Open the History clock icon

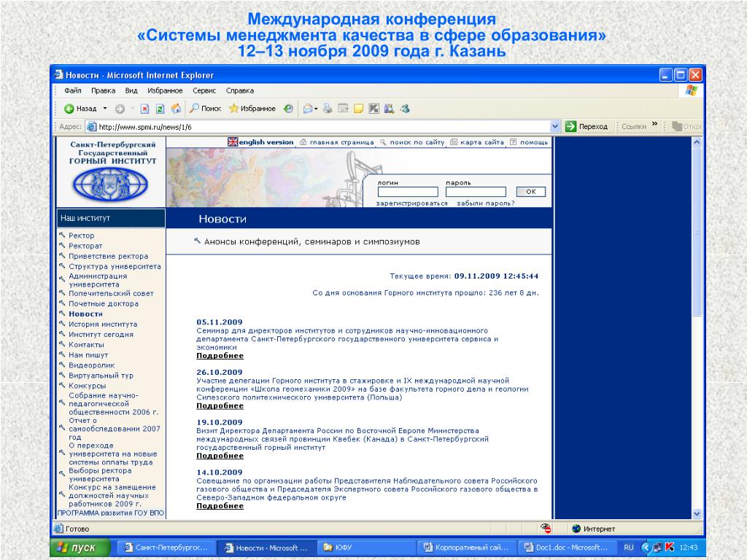point(288,109)
